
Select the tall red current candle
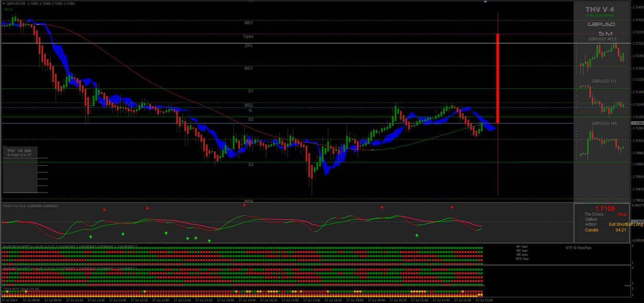(498, 78)
